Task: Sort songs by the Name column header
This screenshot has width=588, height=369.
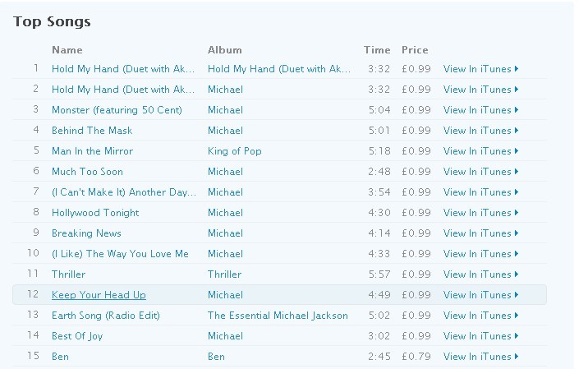Action: click(x=67, y=50)
